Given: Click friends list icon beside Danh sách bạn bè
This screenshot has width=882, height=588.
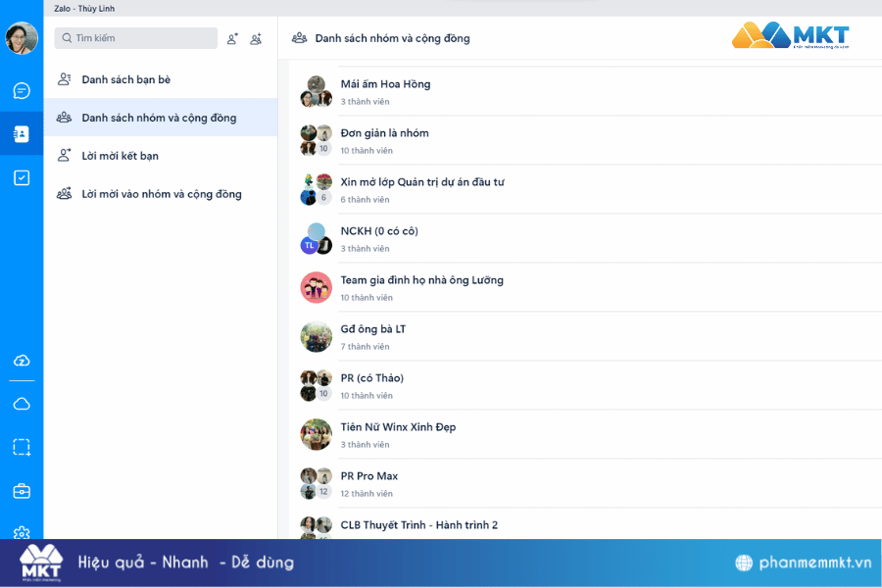Looking at the screenshot, I should coord(64,79).
